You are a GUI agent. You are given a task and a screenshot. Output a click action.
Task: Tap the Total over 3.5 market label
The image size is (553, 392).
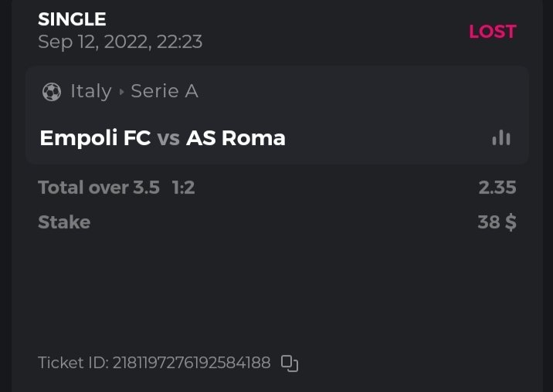pos(99,188)
